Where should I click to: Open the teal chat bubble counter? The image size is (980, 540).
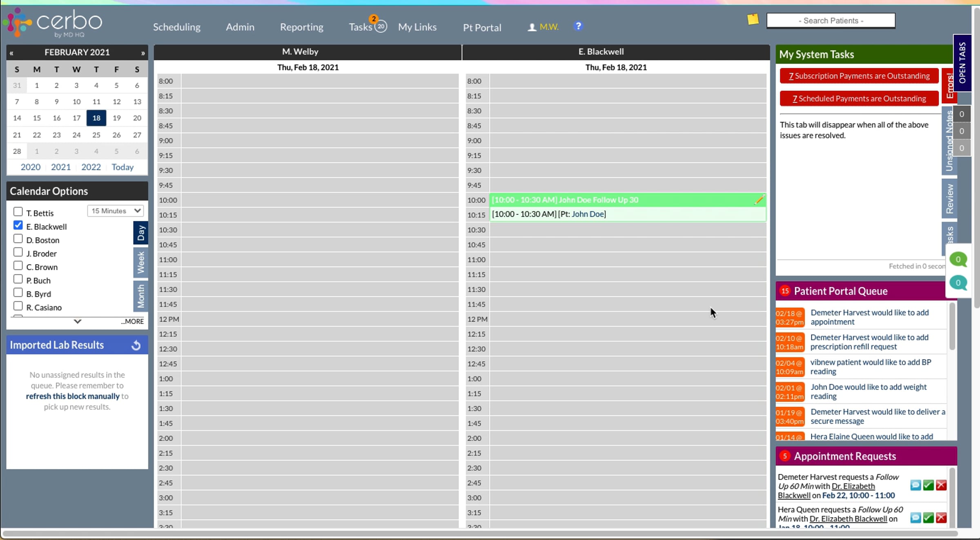(958, 283)
